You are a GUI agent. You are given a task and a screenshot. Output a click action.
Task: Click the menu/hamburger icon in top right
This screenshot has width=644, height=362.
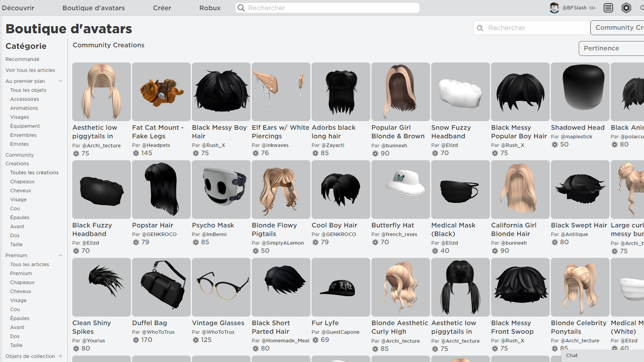pyautogui.click(x=609, y=7)
